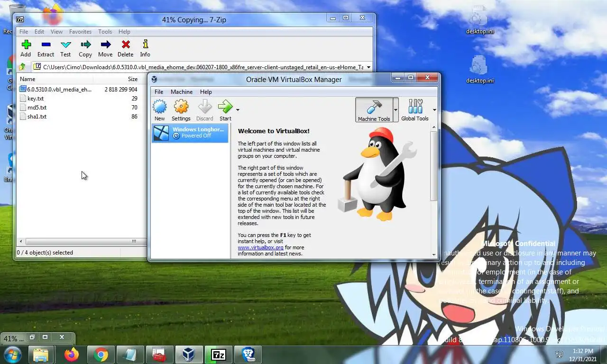
Task: Open the red toolbox app on taskbar
Action: [159, 355]
